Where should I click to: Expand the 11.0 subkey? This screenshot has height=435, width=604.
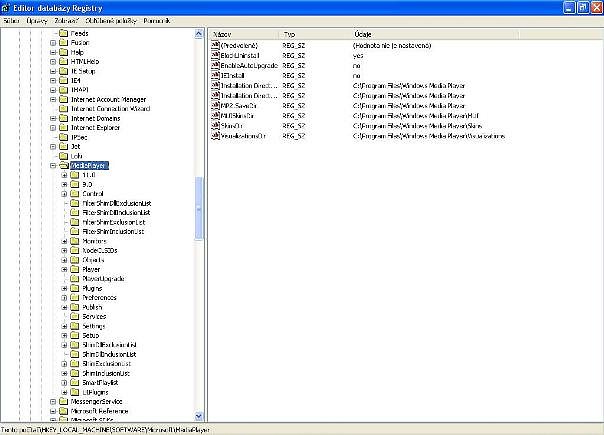click(x=64, y=175)
